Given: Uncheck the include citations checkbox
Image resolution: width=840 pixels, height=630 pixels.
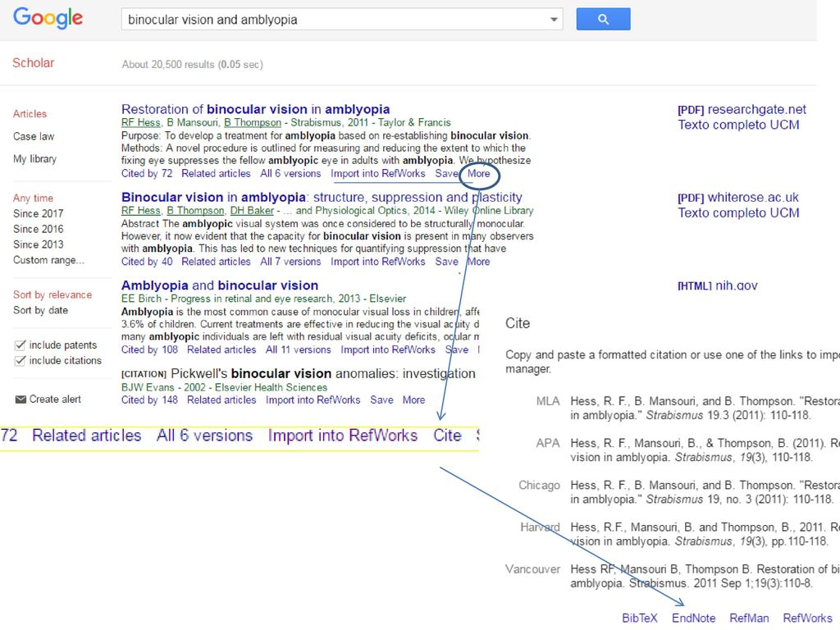Looking at the screenshot, I should click(20, 361).
